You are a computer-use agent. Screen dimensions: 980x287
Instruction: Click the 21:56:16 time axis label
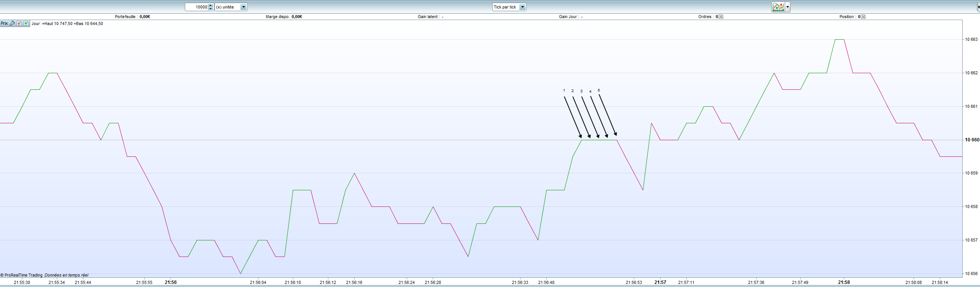pyautogui.click(x=354, y=282)
